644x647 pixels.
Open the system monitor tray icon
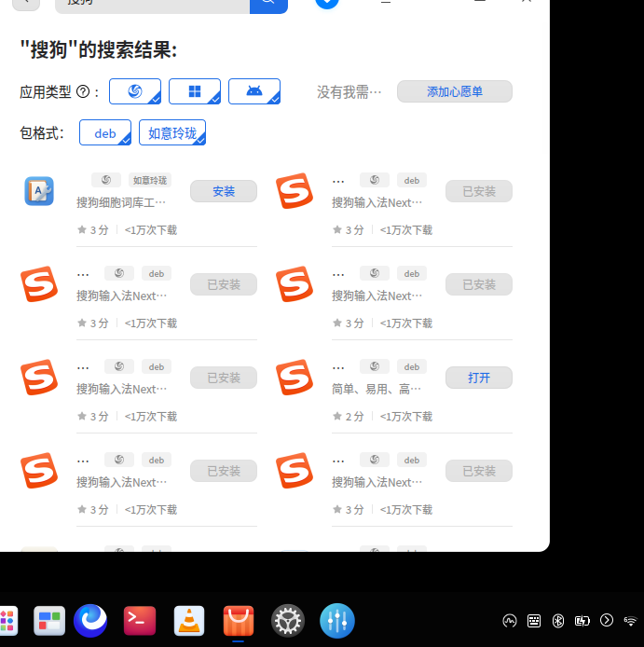(510, 621)
